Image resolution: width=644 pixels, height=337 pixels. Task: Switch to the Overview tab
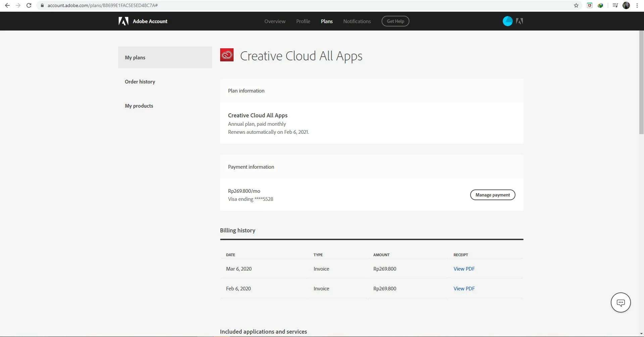275,21
